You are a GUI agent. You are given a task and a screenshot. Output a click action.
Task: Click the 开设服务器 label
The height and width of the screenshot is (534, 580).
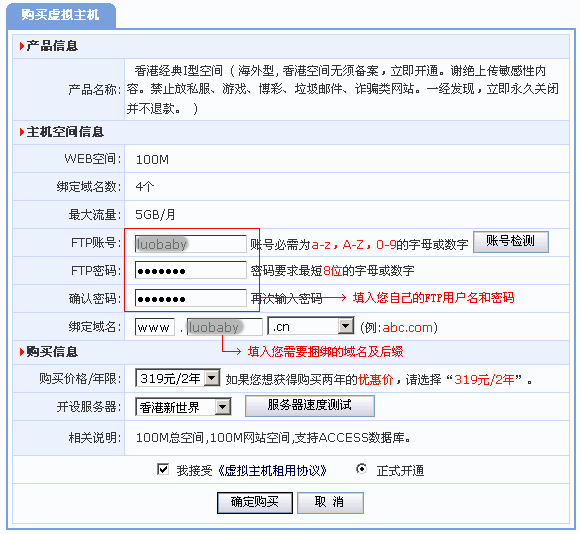click(x=89, y=407)
